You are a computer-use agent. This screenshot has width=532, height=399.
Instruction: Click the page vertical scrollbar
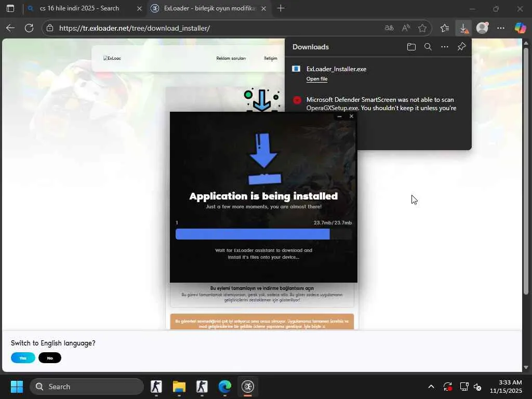coord(526,171)
